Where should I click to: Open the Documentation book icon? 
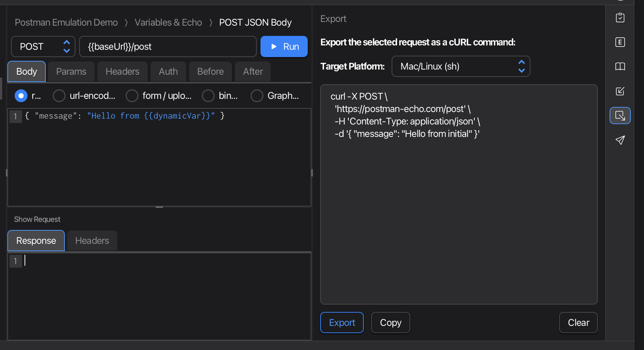(620, 67)
